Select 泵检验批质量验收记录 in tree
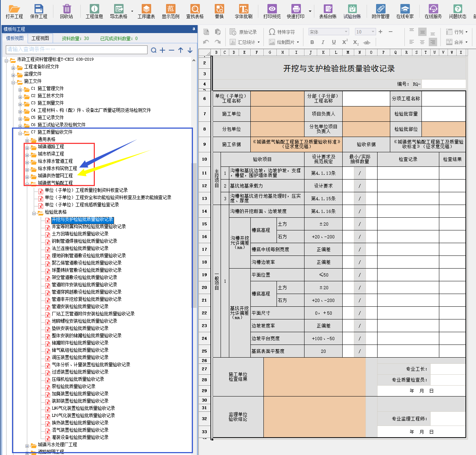The height and width of the screenshot is (455, 476). click(73, 386)
